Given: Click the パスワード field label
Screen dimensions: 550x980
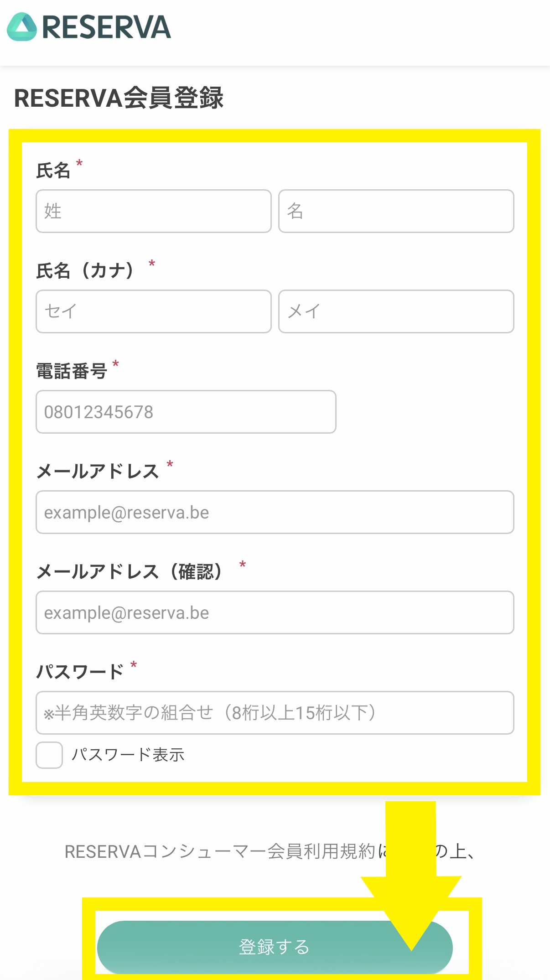Looking at the screenshot, I should click(x=80, y=672).
